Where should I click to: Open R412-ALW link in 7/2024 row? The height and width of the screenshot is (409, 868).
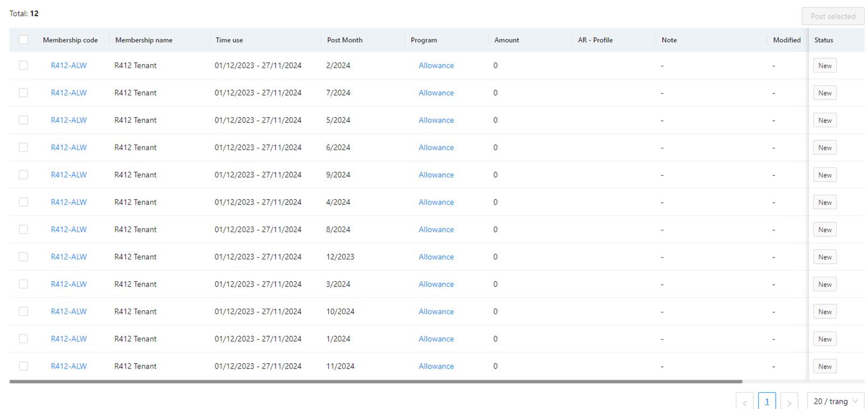tap(68, 93)
